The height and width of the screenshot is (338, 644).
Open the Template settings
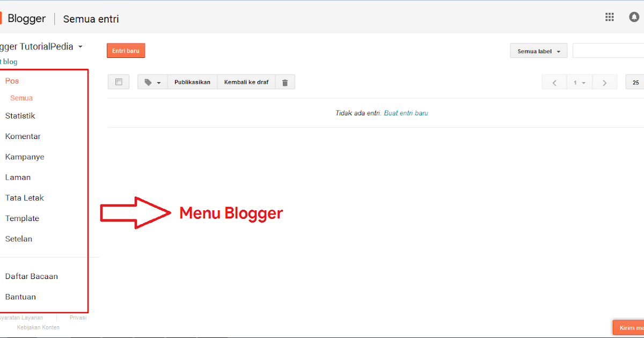pos(22,218)
